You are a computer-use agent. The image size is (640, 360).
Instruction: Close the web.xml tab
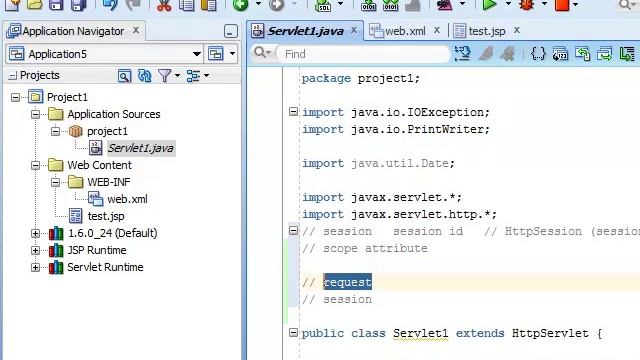(437, 30)
